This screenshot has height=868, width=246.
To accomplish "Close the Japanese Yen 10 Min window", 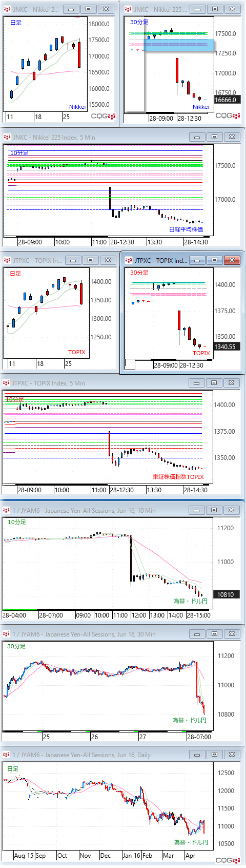I will (x=232, y=510).
